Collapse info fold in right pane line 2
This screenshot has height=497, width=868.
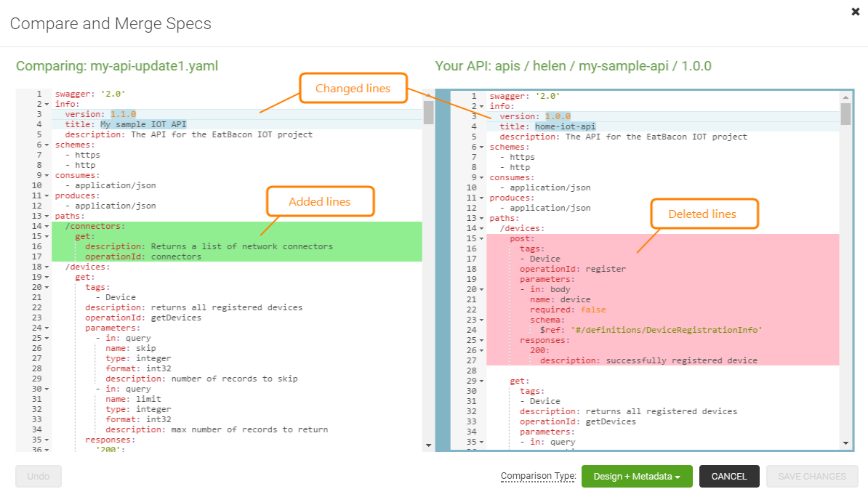tap(481, 106)
